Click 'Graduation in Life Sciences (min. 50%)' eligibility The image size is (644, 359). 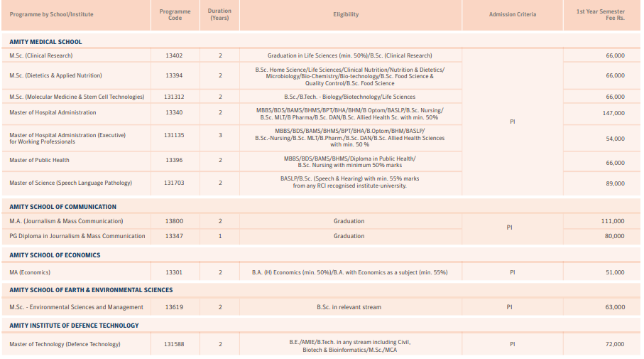pyautogui.click(x=350, y=55)
